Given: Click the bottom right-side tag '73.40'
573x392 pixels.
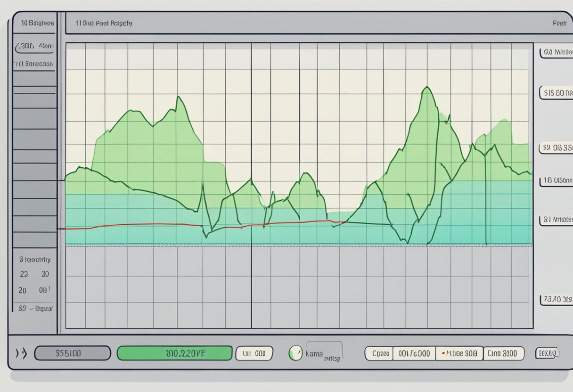Looking at the screenshot, I should pos(556,299).
